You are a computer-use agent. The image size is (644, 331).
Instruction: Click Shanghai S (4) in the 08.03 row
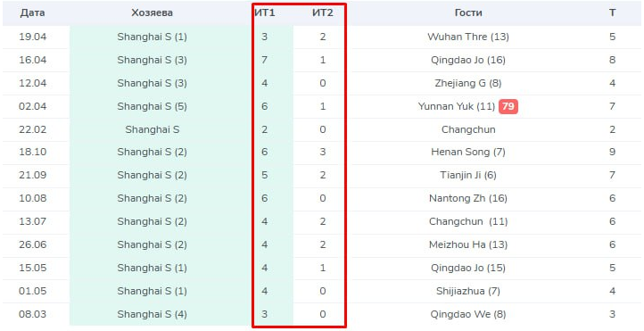(152, 314)
